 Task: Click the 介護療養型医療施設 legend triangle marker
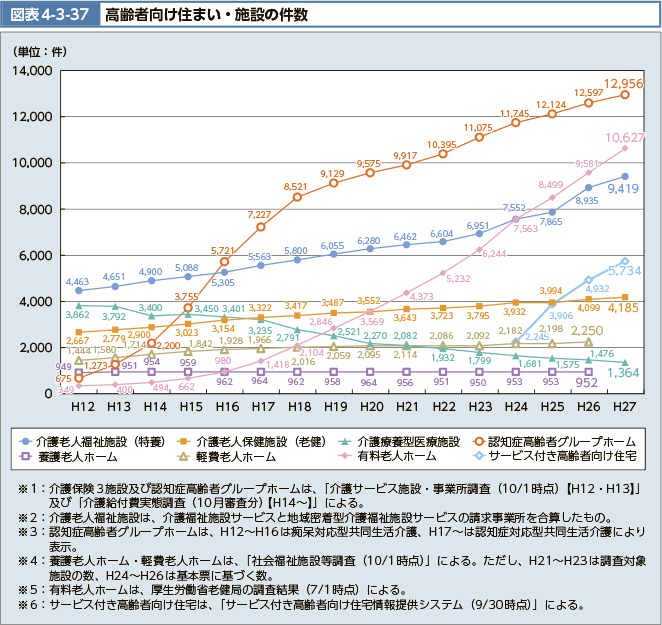345,440
